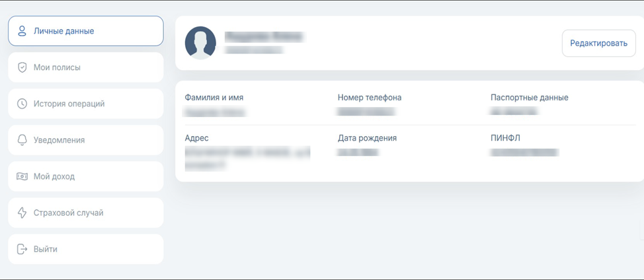Click the bell icon for Уведомления

22,140
